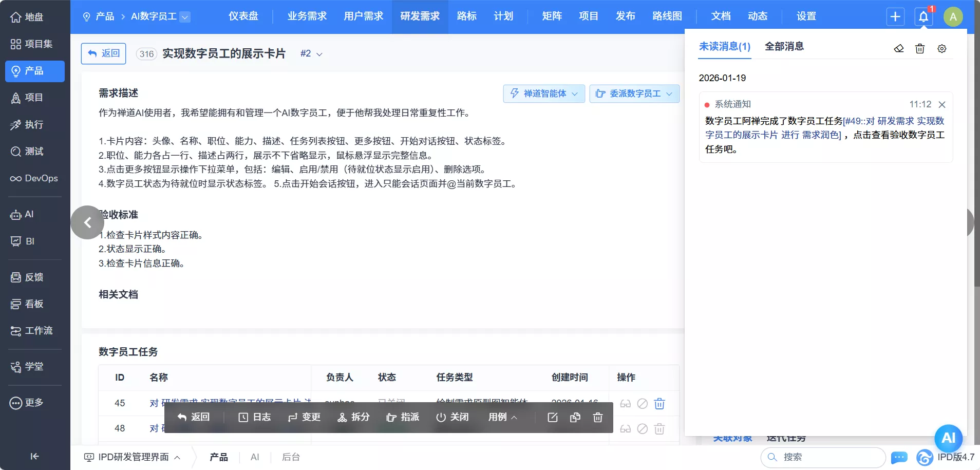Switch to the 全部消息 tab
980x470 pixels.
(785, 46)
